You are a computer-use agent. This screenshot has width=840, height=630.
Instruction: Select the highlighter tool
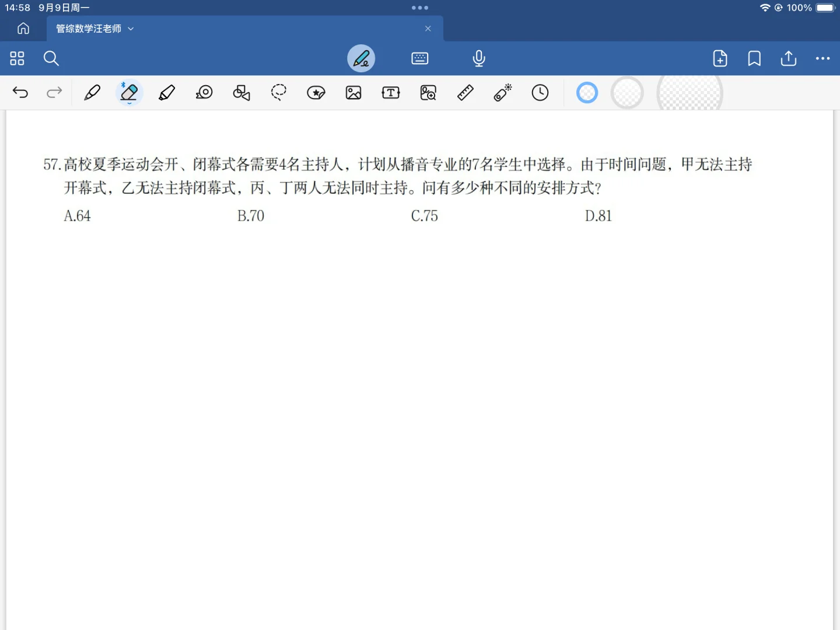[x=167, y=92]
